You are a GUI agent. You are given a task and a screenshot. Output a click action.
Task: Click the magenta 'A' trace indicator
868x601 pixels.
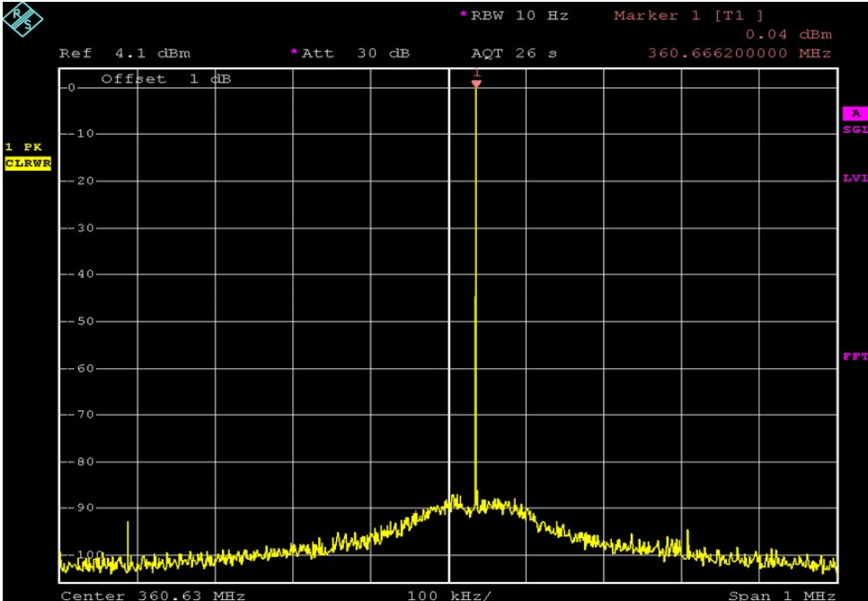[x=855, y=113]
